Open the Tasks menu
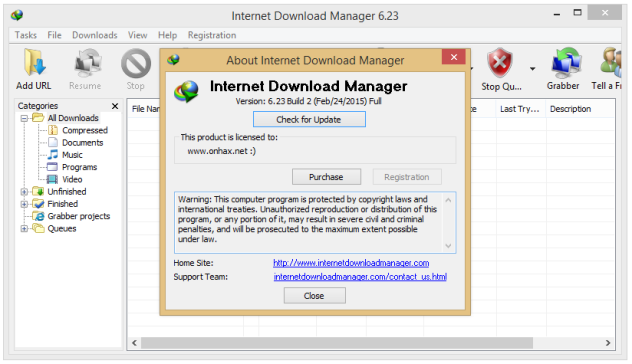 [26, 35]
